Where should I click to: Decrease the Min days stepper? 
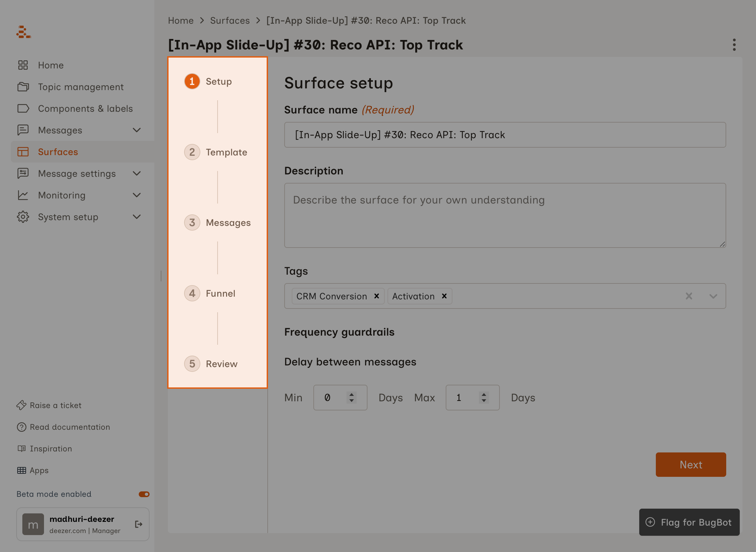(x=352, y=401)
